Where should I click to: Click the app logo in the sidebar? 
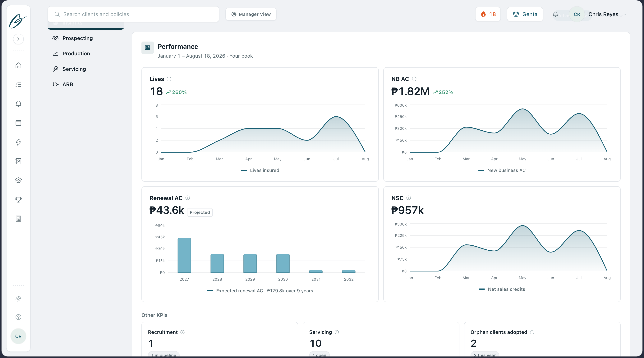(18, 21)
